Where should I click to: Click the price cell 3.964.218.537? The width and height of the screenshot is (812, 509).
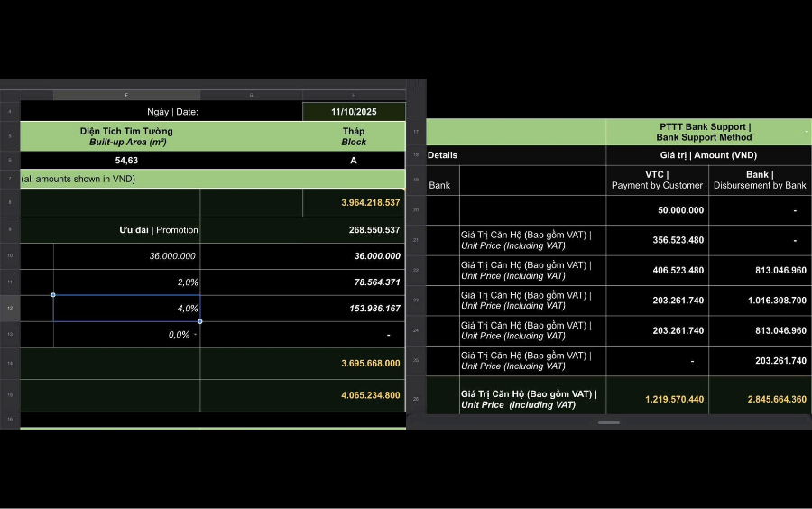(x=354, y=203)
